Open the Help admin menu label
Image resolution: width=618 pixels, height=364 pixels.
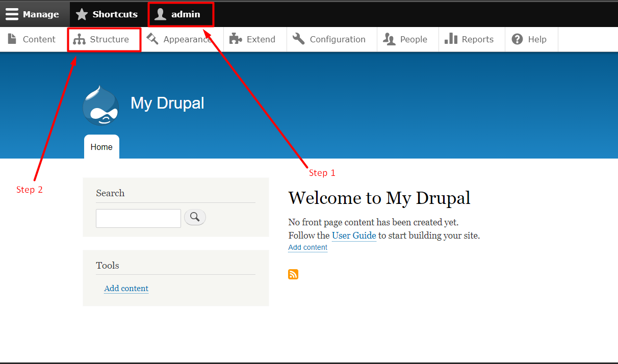pos(537,39)
